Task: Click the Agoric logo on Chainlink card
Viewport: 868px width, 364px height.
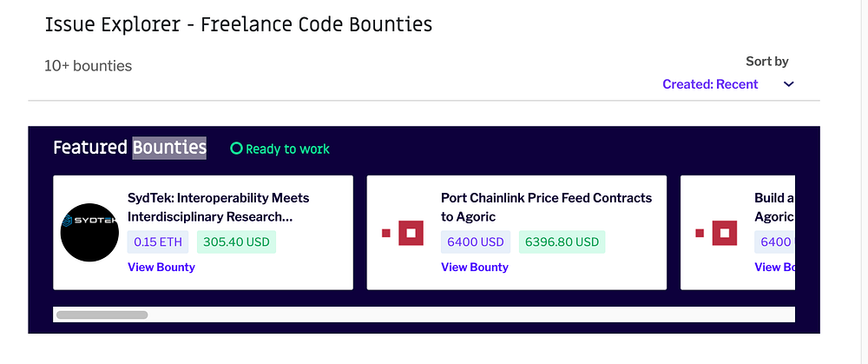Action: [403, 233]
